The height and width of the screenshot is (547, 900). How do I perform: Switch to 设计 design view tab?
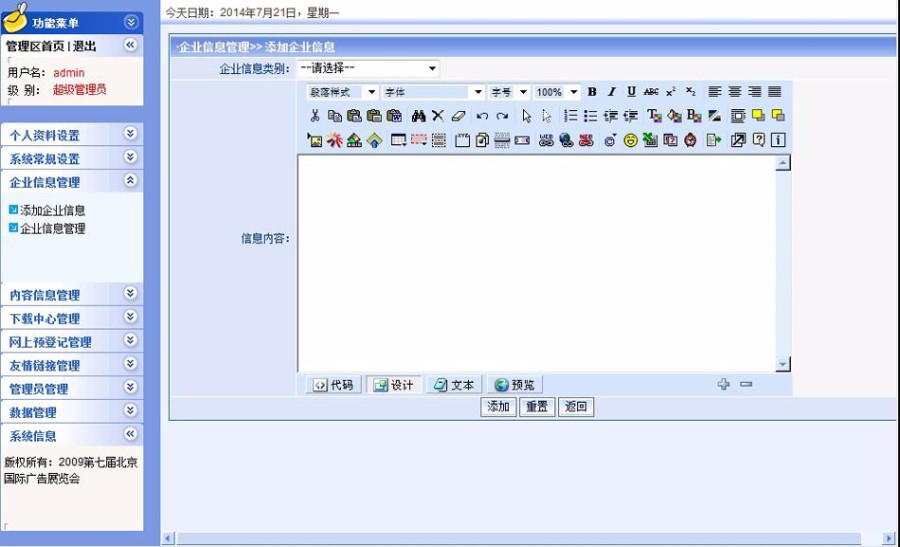coord(394,385)
